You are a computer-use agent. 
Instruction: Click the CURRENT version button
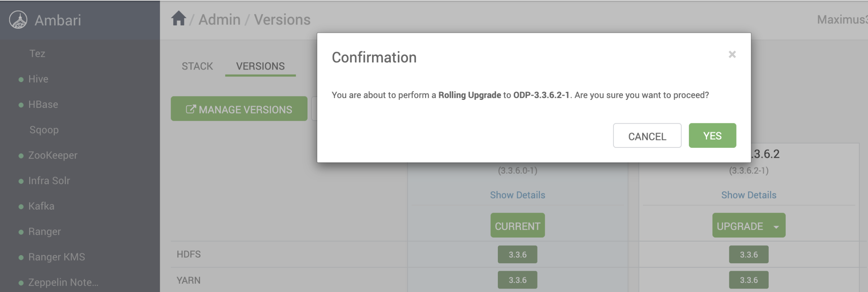pyautogui.click(x=517, y=225)
